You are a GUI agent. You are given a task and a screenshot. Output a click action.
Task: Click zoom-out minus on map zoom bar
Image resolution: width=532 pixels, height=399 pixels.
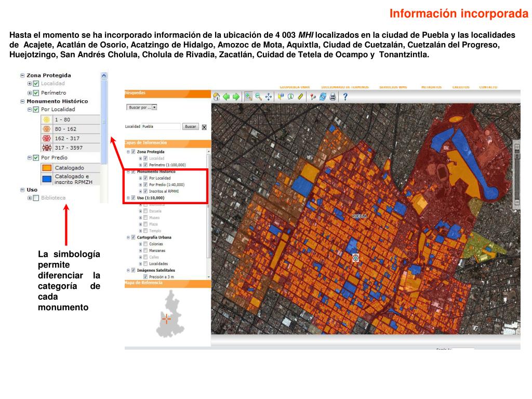coord(517,202)
